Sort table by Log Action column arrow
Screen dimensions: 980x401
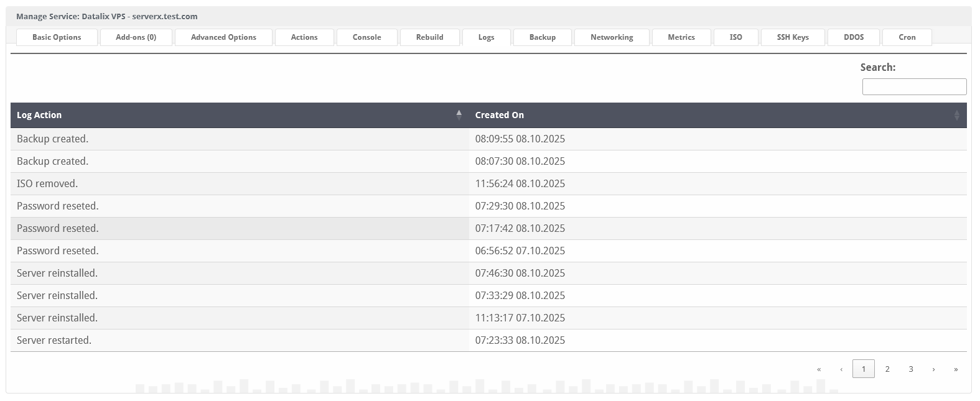[459, 115]
